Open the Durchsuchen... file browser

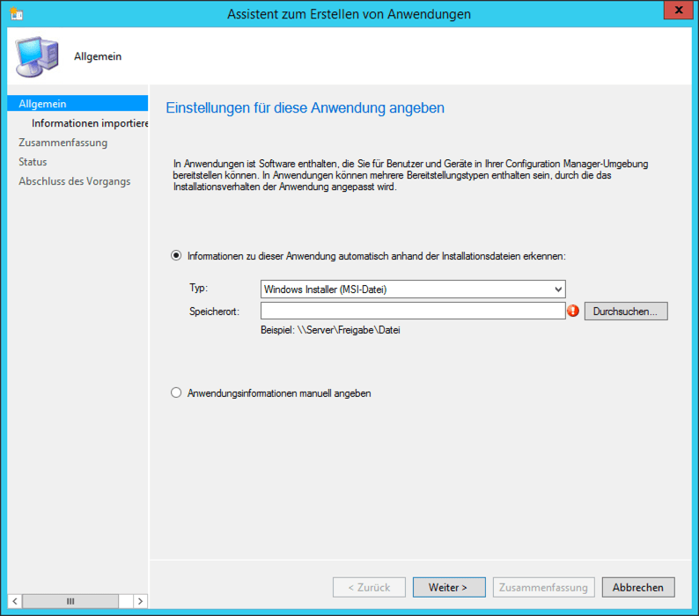(x=626, y=312)
